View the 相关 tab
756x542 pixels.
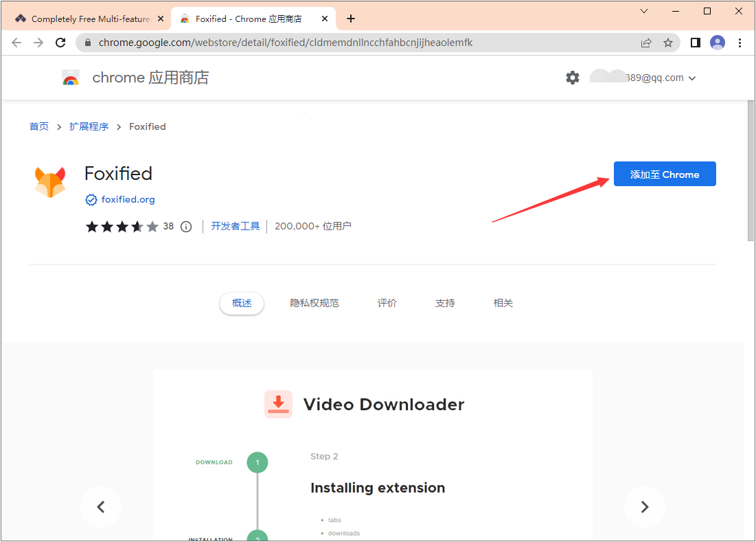pos(503,304)
